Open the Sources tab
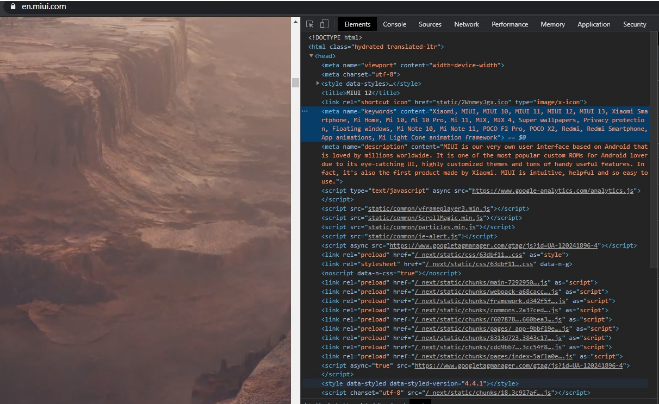The image size is (659, 404). pyautogui.click(x=430, y=24)
